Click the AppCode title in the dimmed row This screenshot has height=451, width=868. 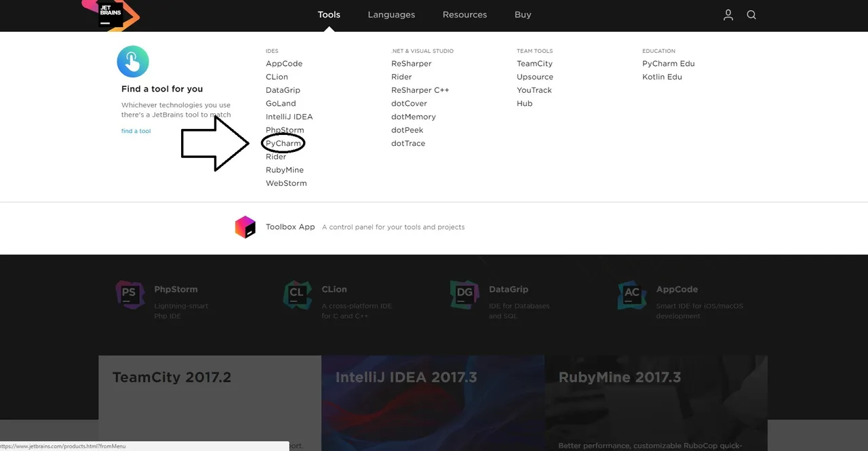tap(677, 289)
